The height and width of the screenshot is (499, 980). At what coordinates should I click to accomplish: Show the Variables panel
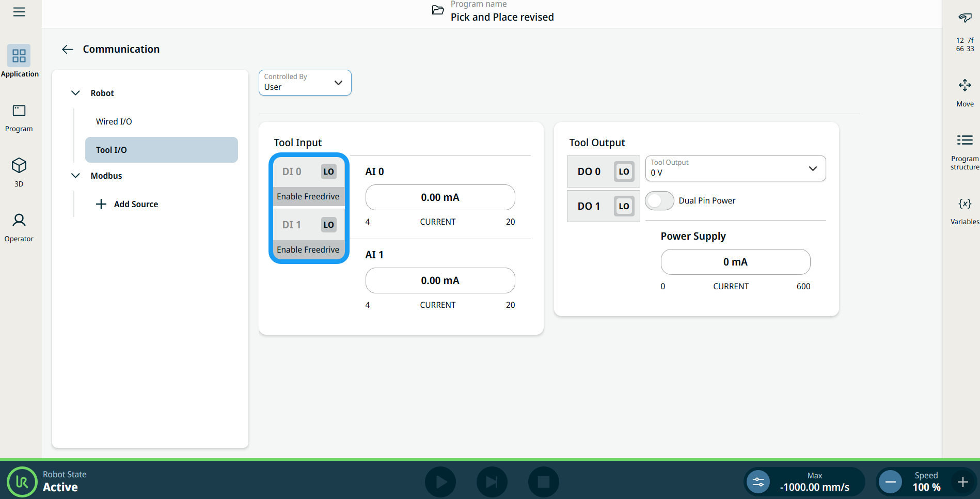pyautogui.click(x=965, y=210)
